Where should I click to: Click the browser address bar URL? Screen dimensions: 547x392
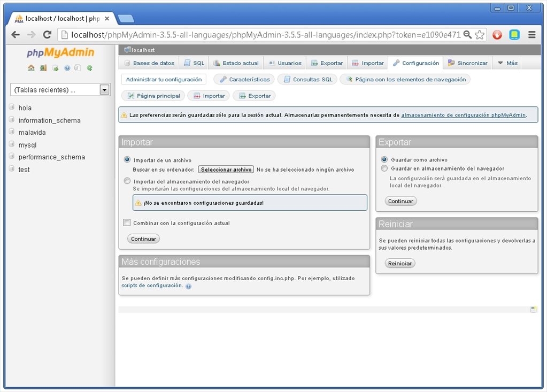pos(266,35)
